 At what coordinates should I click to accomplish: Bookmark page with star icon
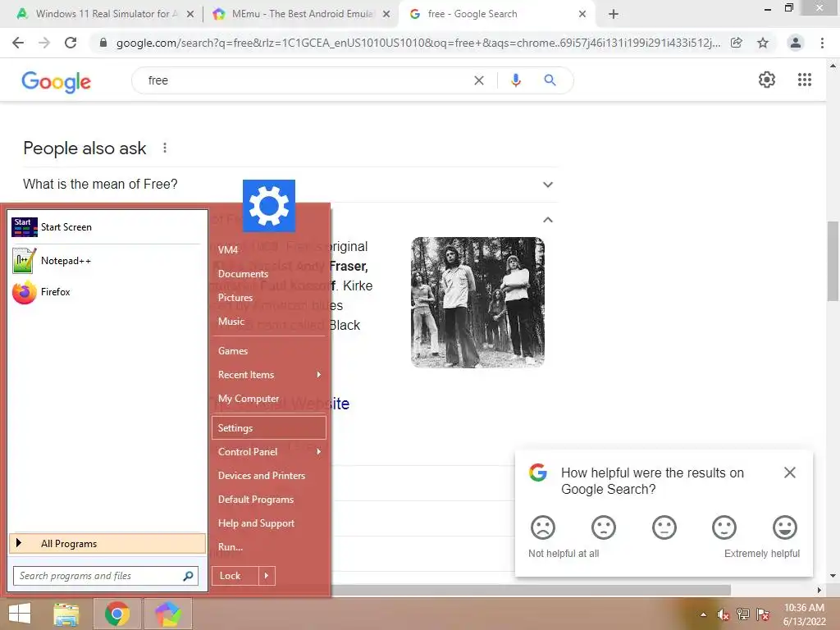click(x=763, y=43)
